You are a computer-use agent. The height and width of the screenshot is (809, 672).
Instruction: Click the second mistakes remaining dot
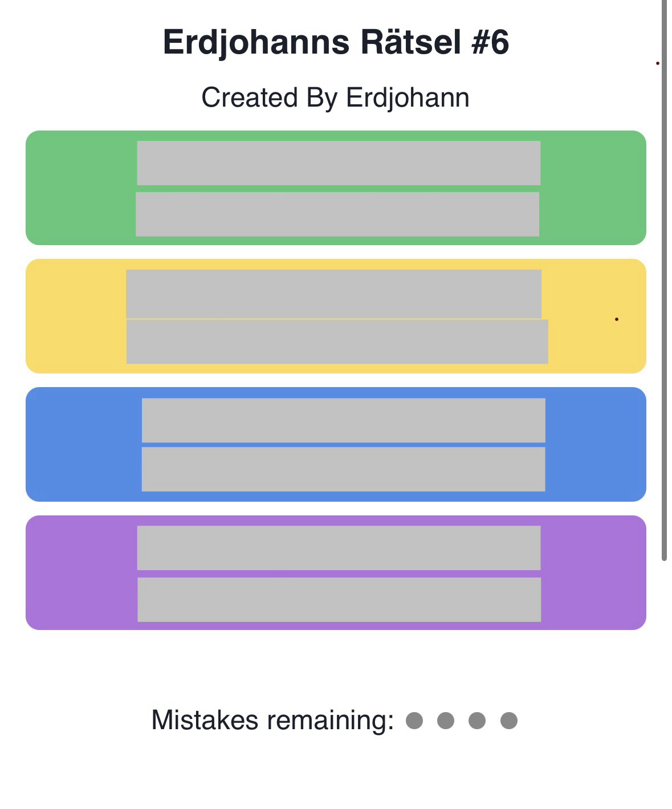(x=446, y=720)
